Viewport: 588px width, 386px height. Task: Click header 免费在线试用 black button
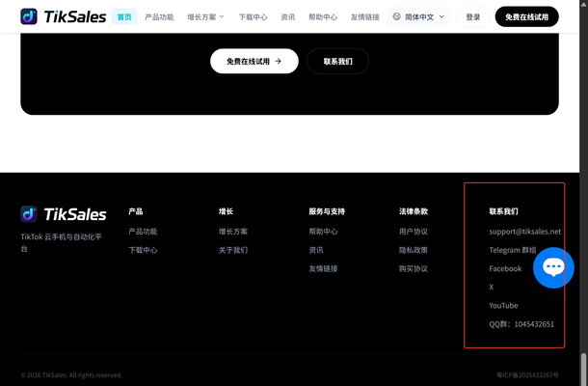click(527, 16)
